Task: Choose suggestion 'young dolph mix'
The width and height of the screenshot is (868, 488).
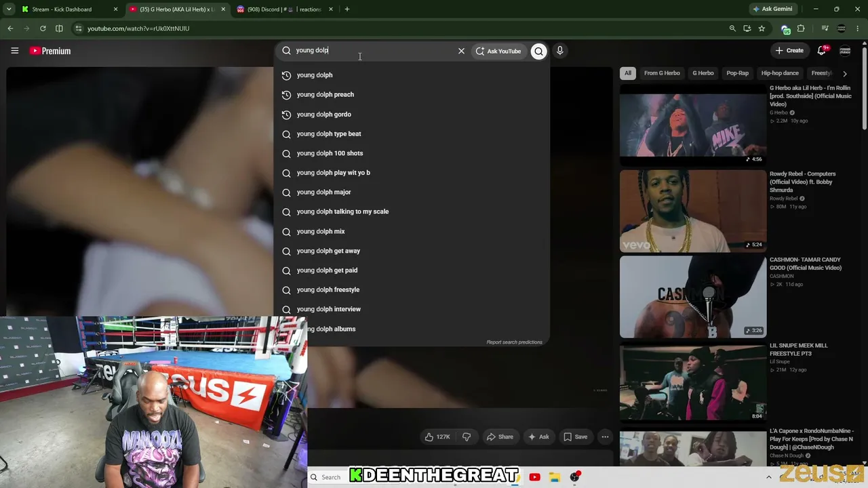Action: point(412,231)
